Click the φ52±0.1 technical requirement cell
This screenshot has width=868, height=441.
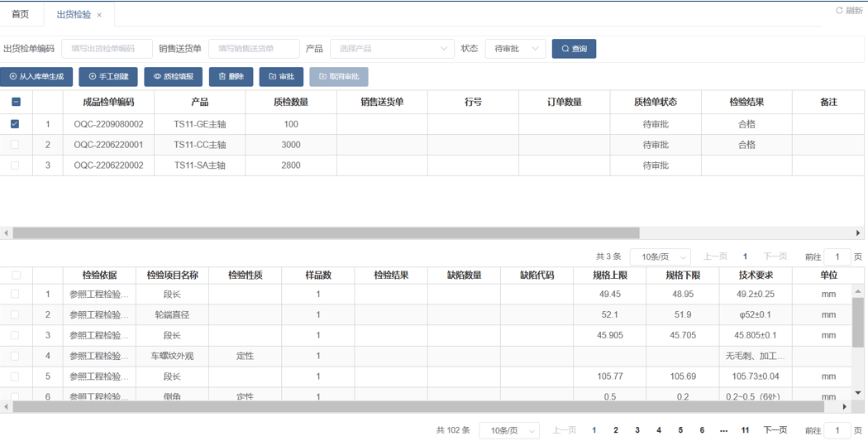756,314
